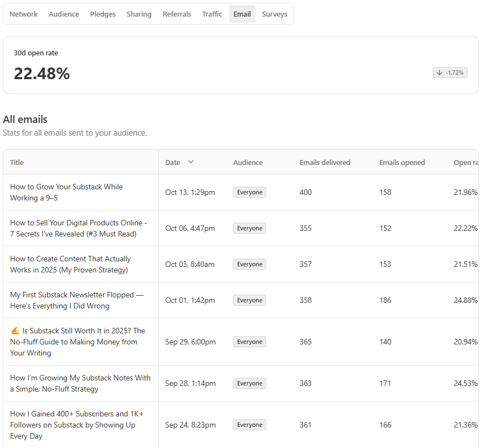This screenshot has height=448, width=482.
Task: Open the Referrals tab
Action: click(x=177, y=14)
